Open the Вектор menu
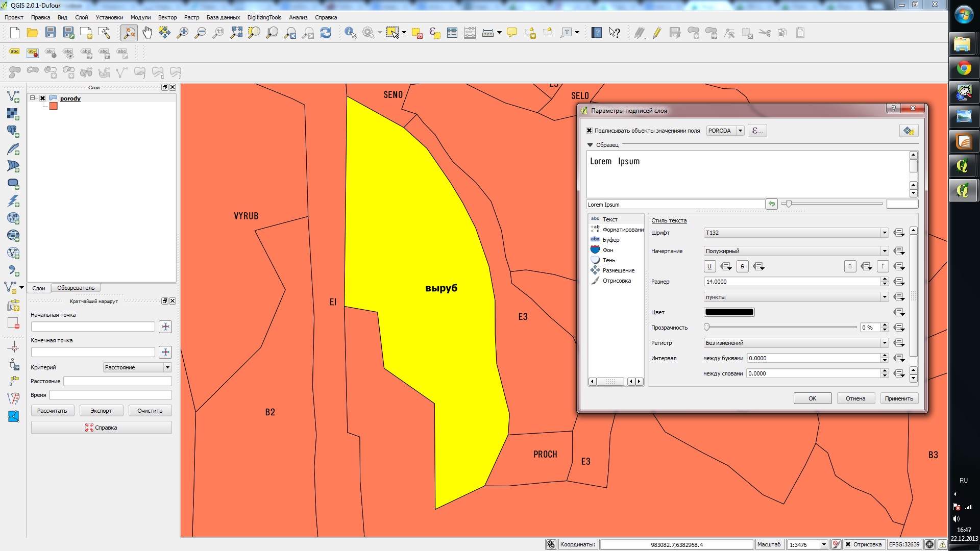This screenshot has height=551, width=980. coord(167,17)
